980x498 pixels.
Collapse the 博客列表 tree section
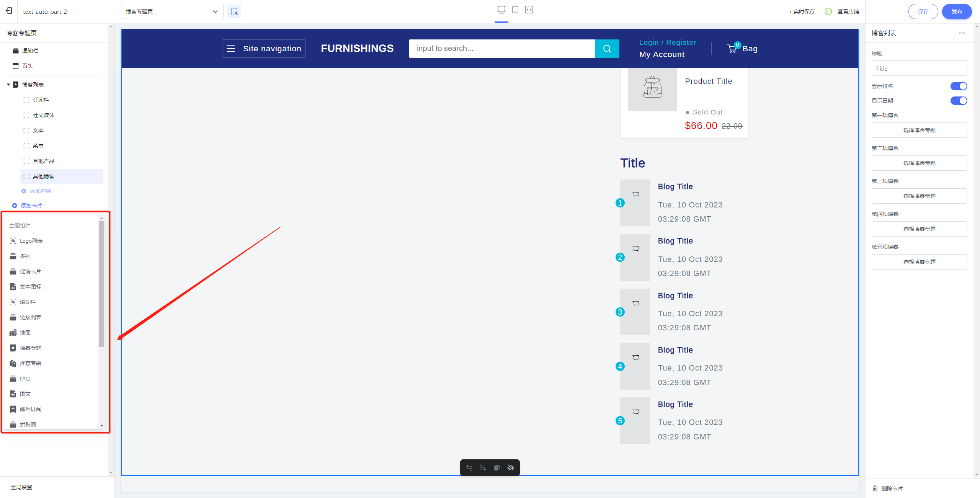click(8, 85)
